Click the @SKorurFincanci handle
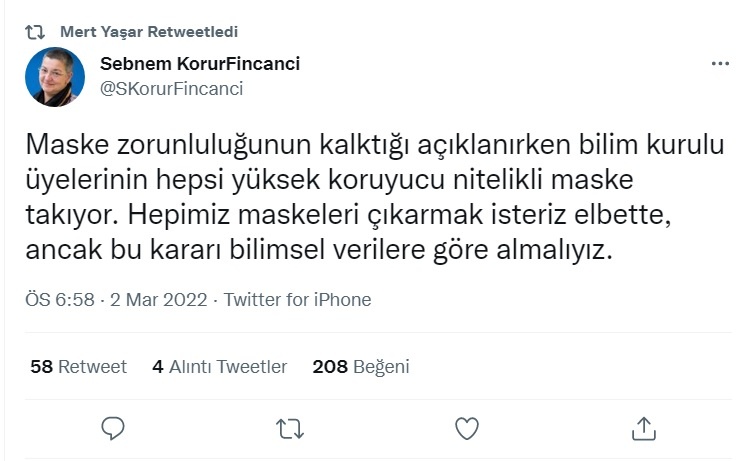The image size is (751, 461). pyautogui.click(x=172, y=88)
